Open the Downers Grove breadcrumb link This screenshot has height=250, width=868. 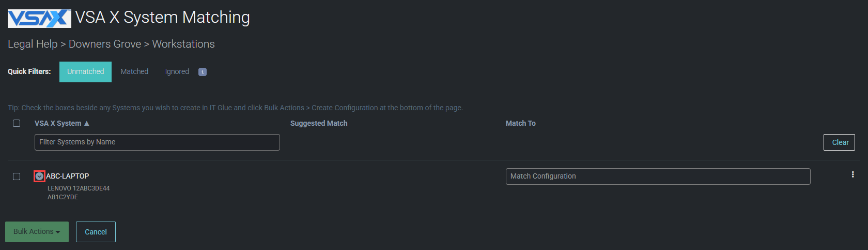(105, 44)
